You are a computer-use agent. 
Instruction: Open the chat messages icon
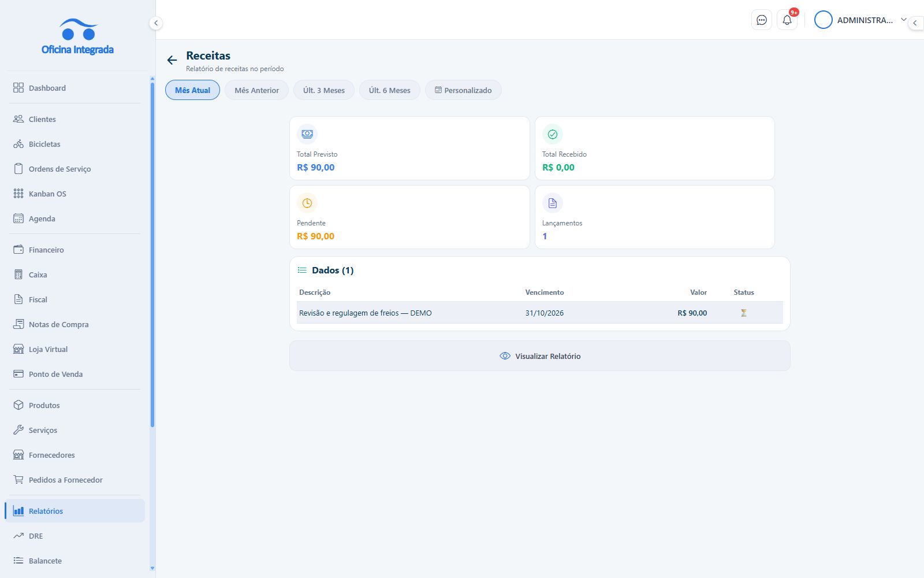tap(762, 20)
